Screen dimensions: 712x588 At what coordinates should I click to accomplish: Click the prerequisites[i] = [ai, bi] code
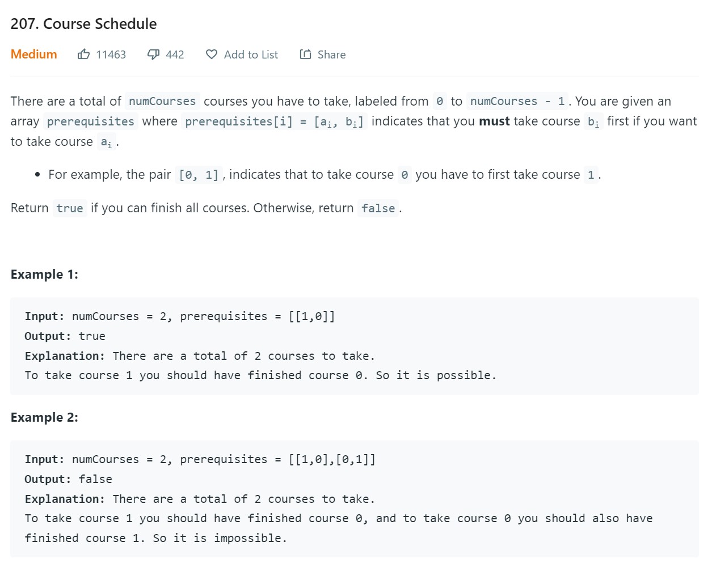click(x=274, y=121)
